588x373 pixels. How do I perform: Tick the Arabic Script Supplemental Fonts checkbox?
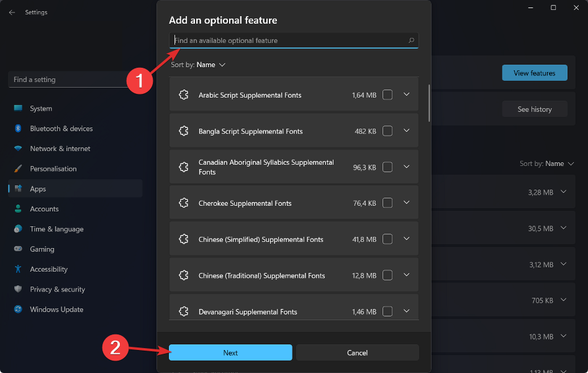[x=387, y=95]
